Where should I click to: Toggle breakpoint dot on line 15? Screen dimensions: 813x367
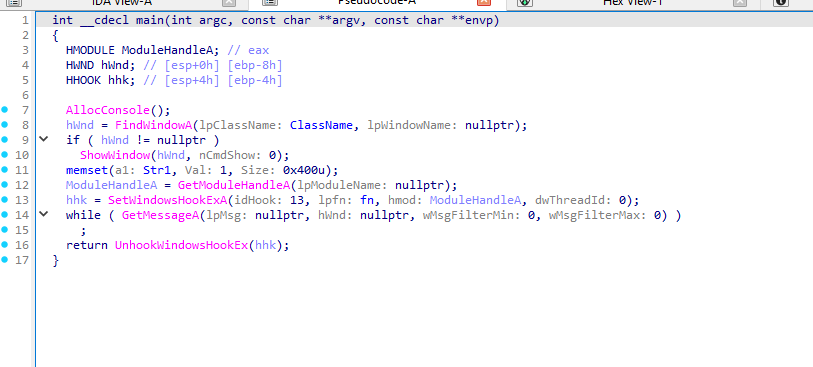click(5, 230)
